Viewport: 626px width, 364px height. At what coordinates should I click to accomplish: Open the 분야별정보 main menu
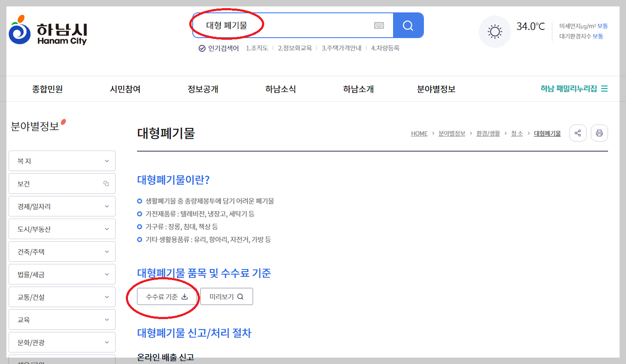[x=436, y=89]
